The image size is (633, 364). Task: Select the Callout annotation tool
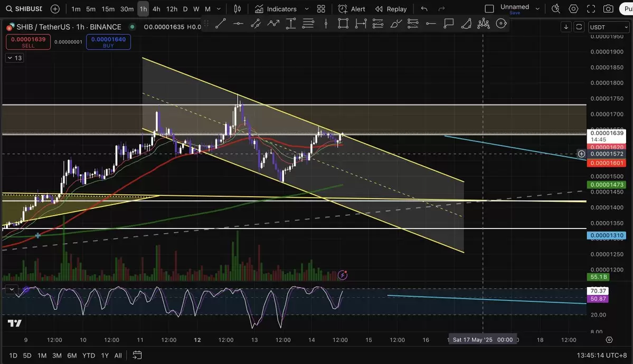pos(449,24)
